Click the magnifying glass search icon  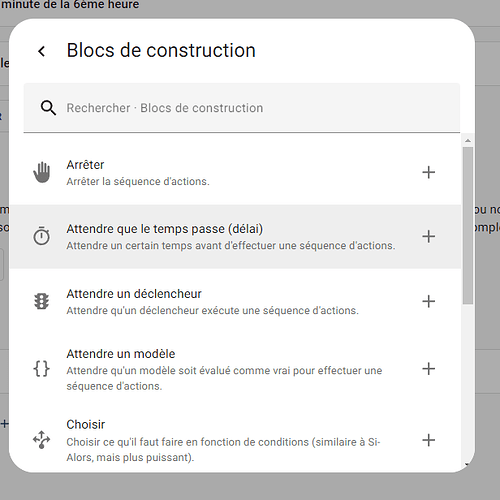(x=48, y=108)
